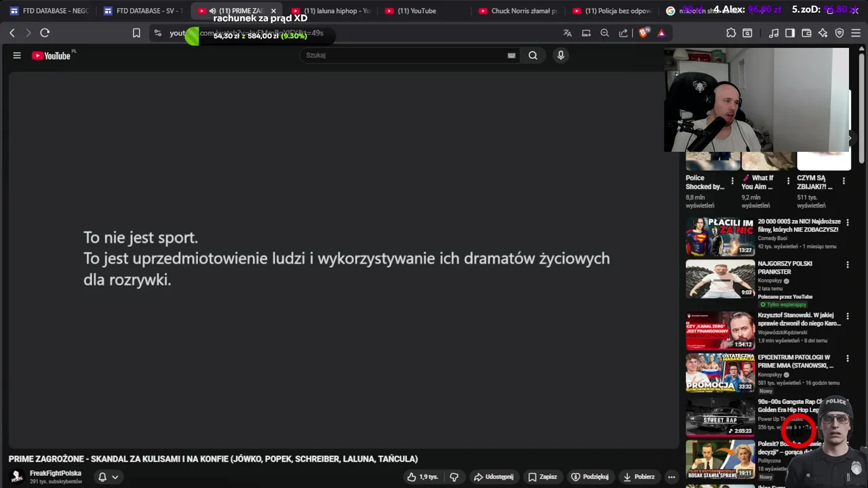Image resolution: width=868 pixels, height=488 pixels.
Task: Open options for 'Police Shocked by' short
Action: 732,181
